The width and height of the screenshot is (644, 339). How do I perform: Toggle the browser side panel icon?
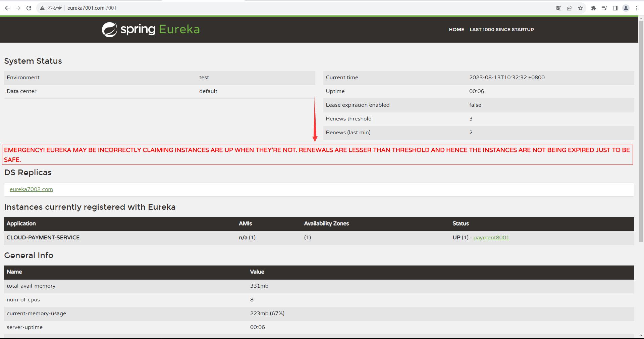[615, 8]
